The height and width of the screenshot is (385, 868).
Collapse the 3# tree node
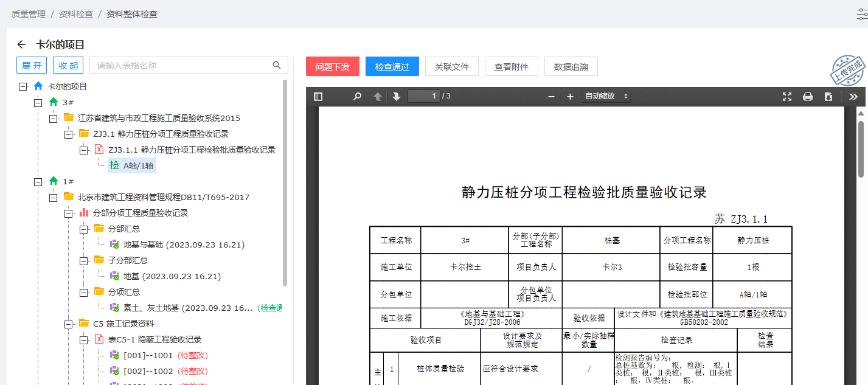click(38, 102)
